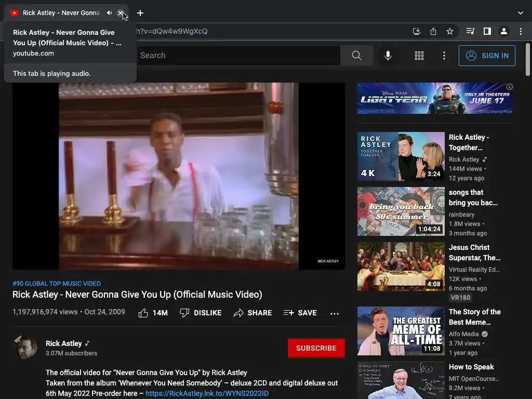Open 'Rick Astley - Together...' title

(x=469, y=142)
